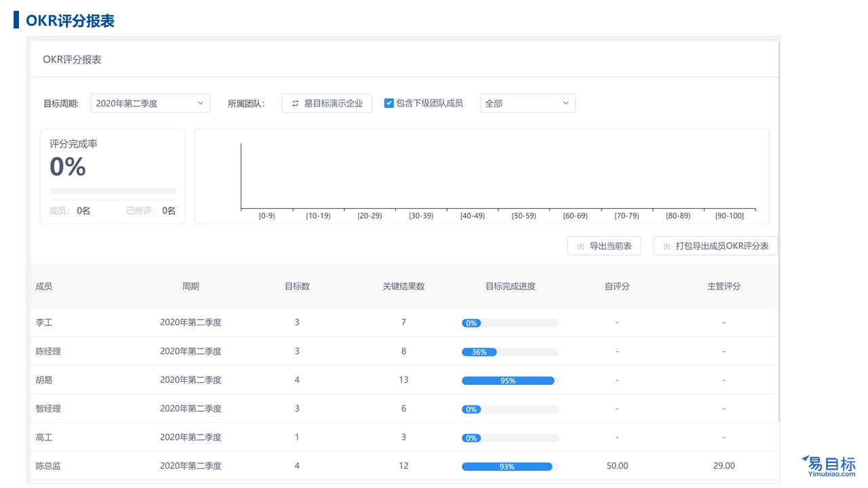This screenshot has height=488, width=868.
Task: Click the 目标完成进度 column header
Action: pos(510,286)
